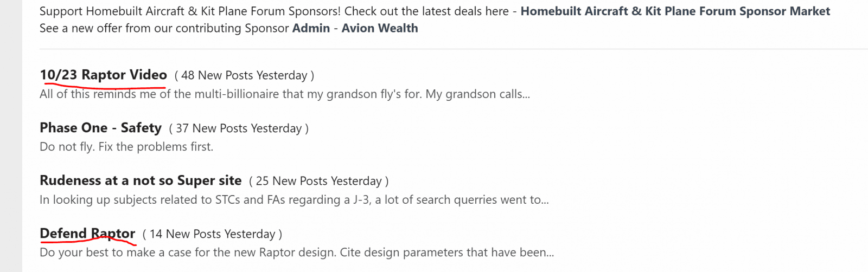Open the Forum Sponsor Market link
The image size is (868, 272).
point(675,11)
